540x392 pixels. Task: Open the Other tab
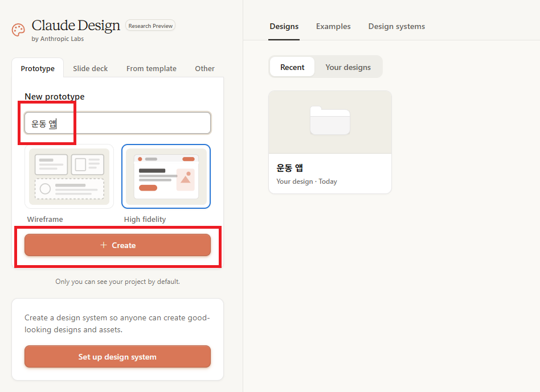(204, 68)
